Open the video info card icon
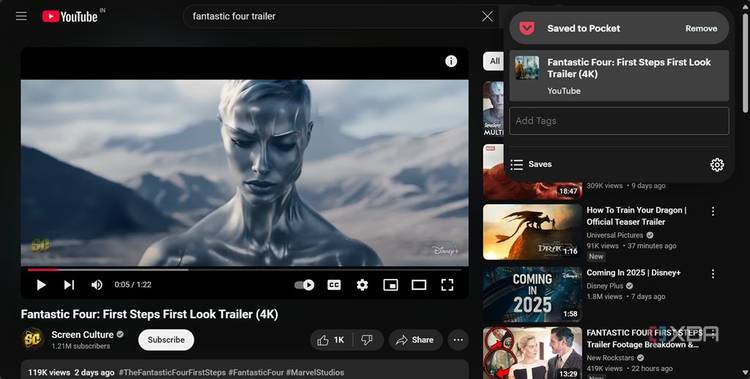 tap(451, 61)
